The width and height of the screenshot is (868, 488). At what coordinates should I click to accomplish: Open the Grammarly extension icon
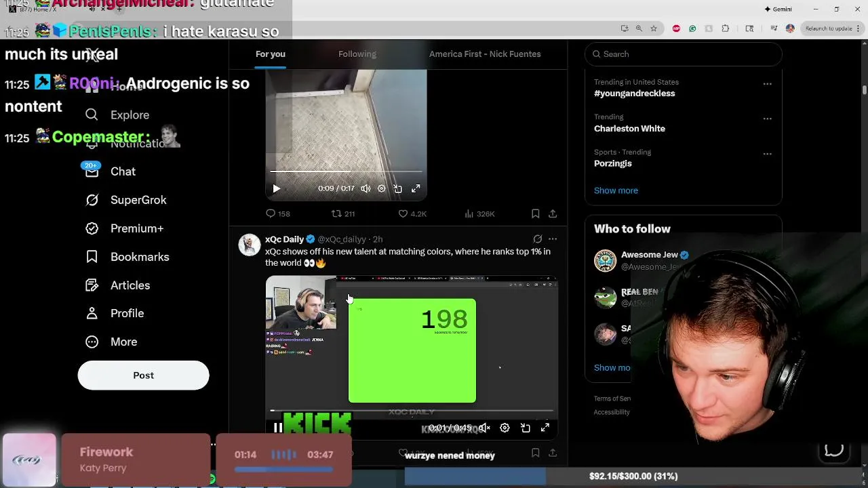coord(692,28)
